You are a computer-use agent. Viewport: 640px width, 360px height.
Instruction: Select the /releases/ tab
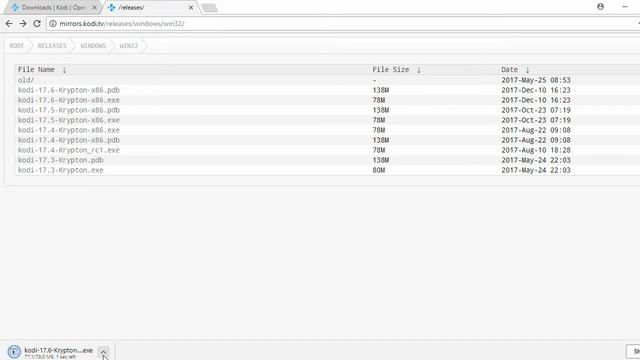pyautogui.click(x=149, y=7)
